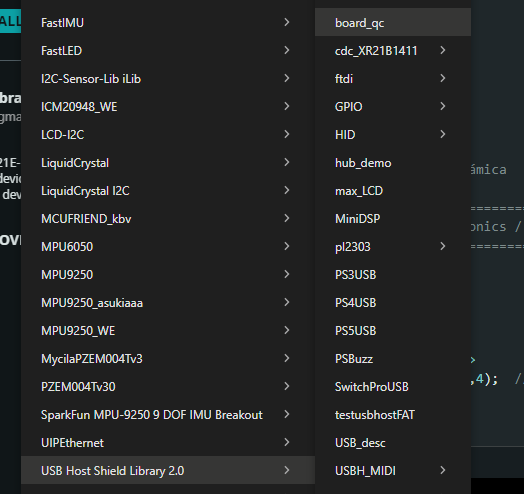
Task: Open the MiniDSP example
Action: click(393, 219)
